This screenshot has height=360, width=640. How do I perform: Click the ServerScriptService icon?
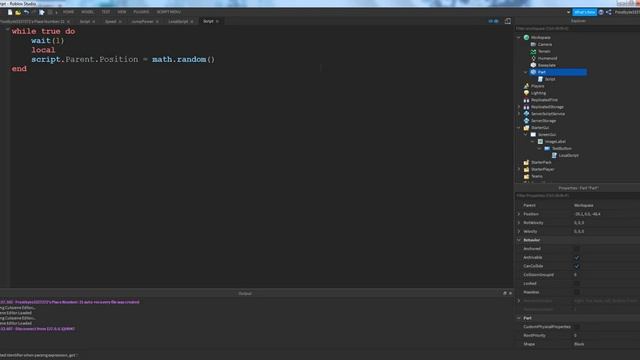click(527, 114)
